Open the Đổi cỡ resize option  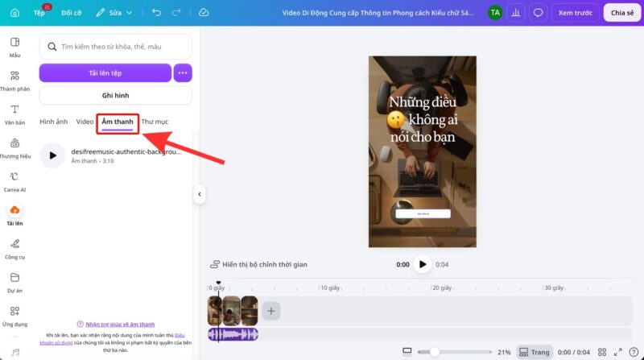(71, 13)
